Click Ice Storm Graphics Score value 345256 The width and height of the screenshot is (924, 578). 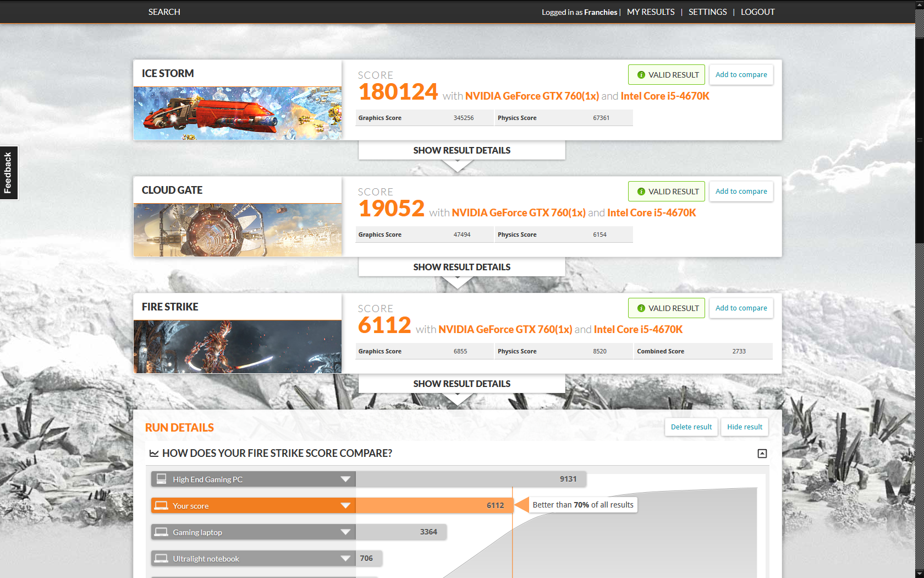(464, 118)
